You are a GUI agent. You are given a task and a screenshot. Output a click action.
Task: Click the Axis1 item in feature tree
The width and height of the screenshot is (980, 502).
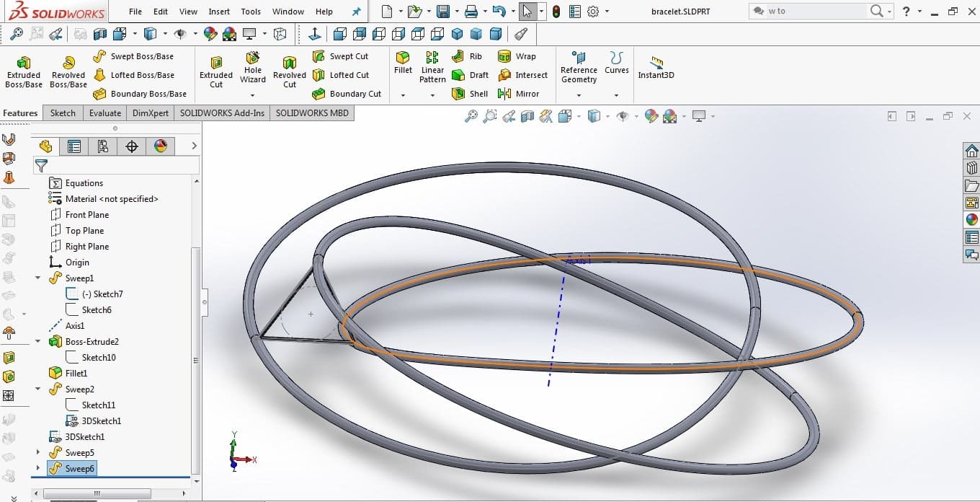click(75, 326)
